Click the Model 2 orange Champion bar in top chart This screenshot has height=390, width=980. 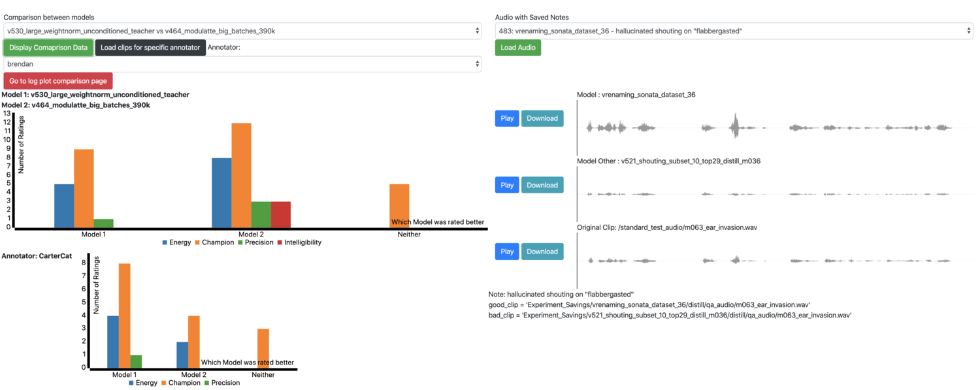coord(241,175)
